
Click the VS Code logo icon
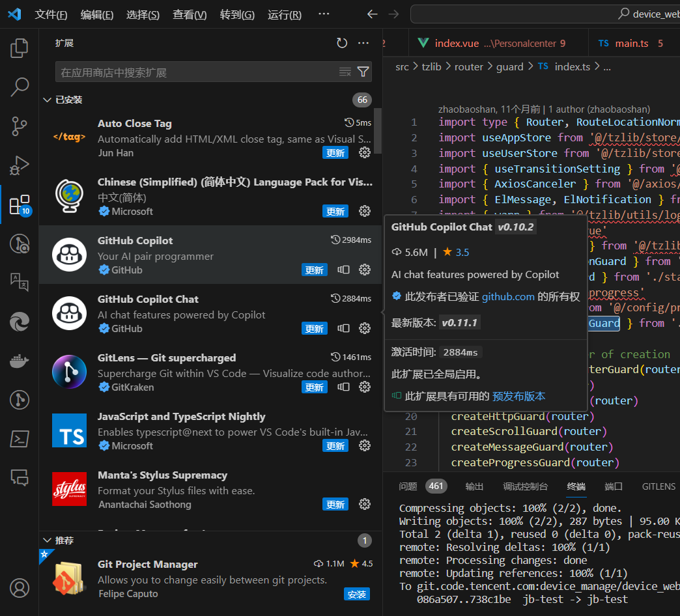click(15, 14)
